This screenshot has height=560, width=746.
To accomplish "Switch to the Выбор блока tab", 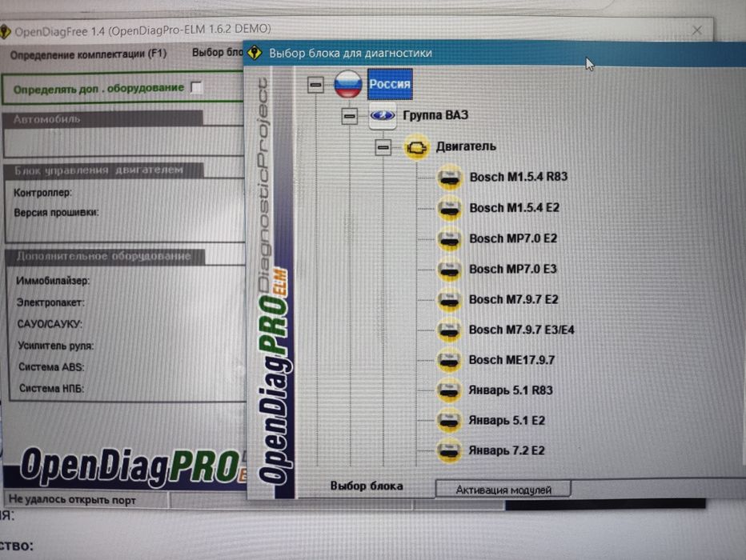I will [367, 486].
